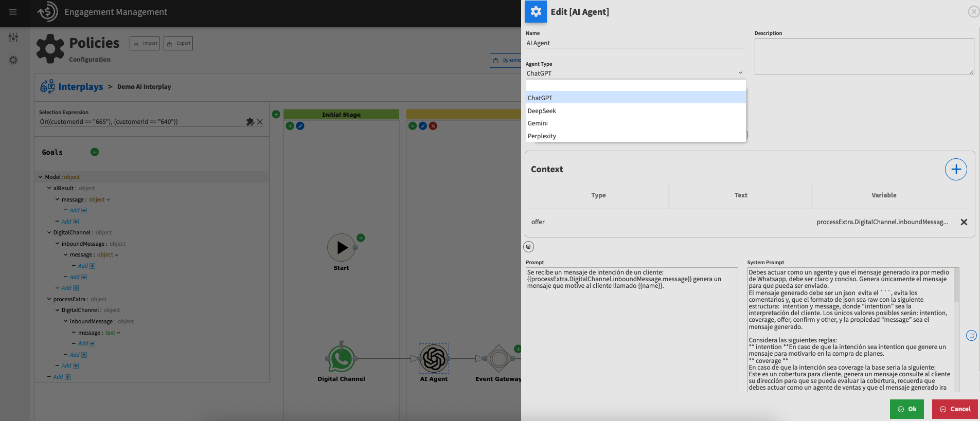Add a new Context entry

click(955, 170)
